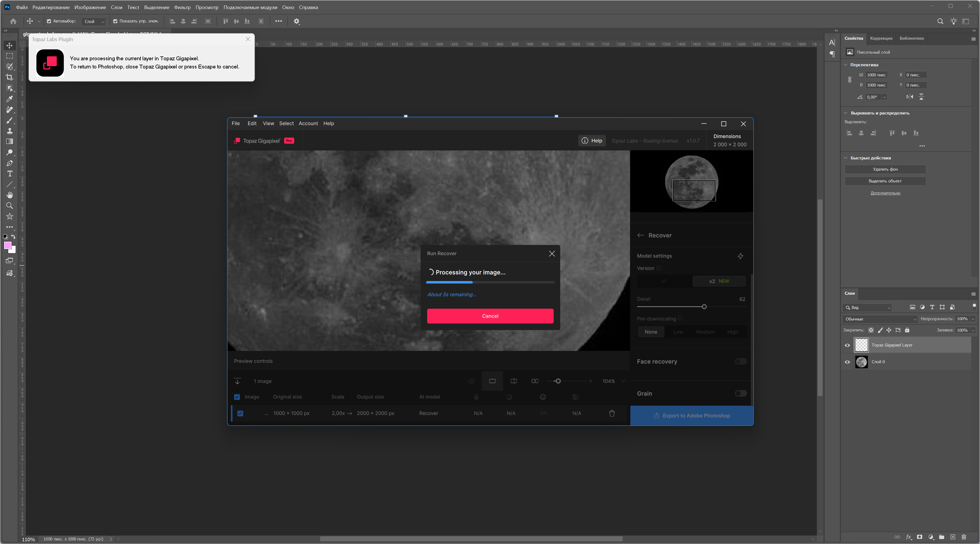The width and height of the screenshot is (980, 544).
Task: Open the Фильтр menu
Action: (x=182, y=7)
